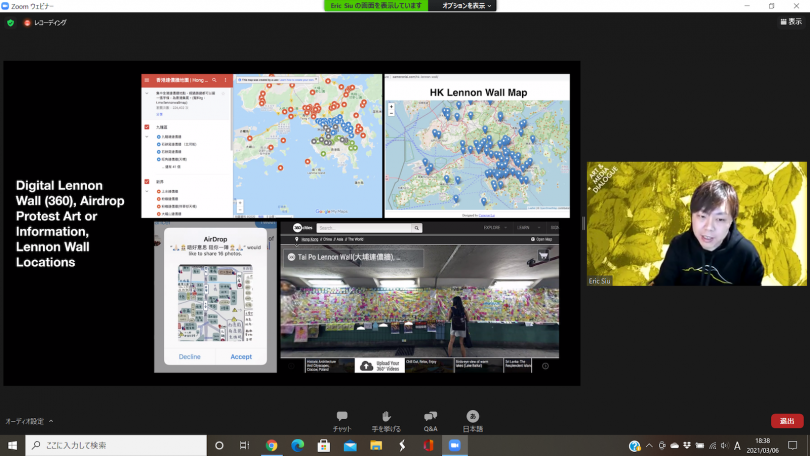Screen dimensions: 810x456
Task: Toggle the IME input mode A
Action: pos(738,445)
